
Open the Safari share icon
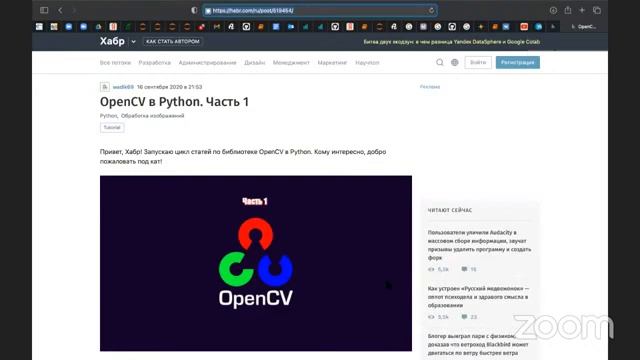pyautogui.click(x=568, y=10)
